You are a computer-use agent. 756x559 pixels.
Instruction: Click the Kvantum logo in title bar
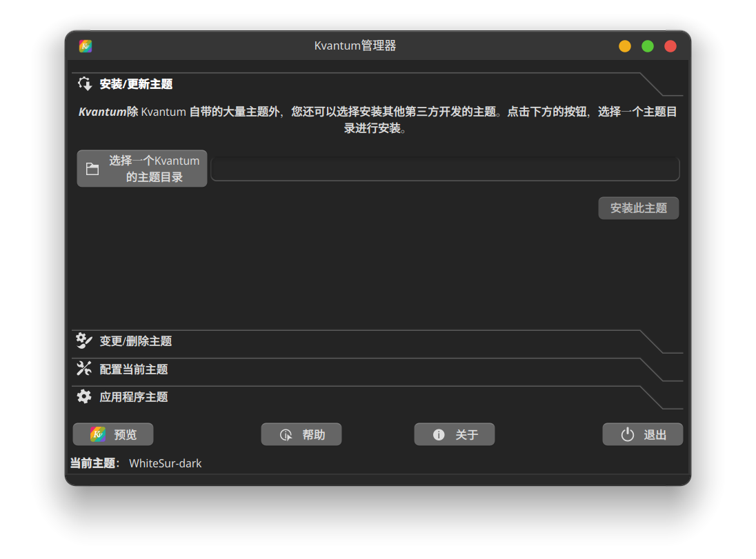pyautogui.click(x=86, y=46)
